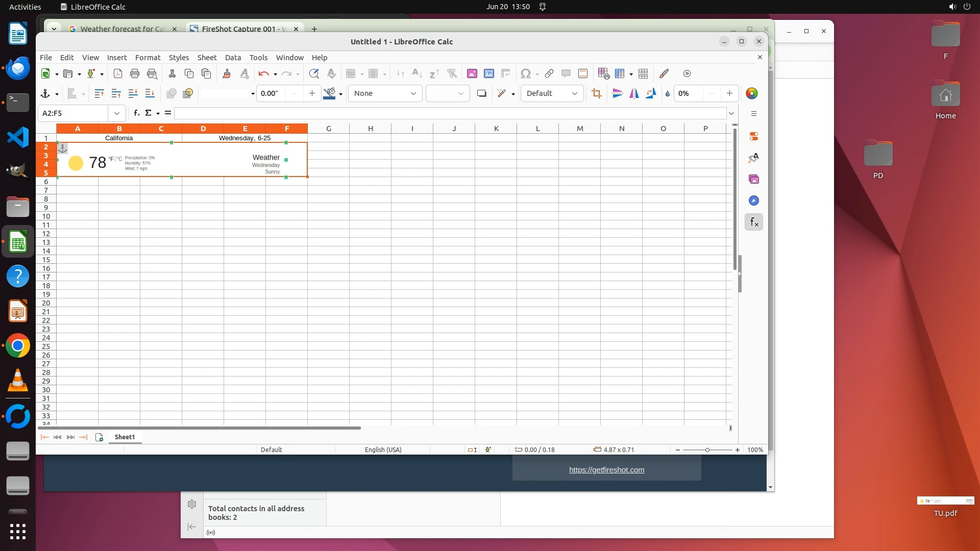Open the Format menu
Viewport: 980px width, 551px height.
pyautogui.click(x=148, y=58)
